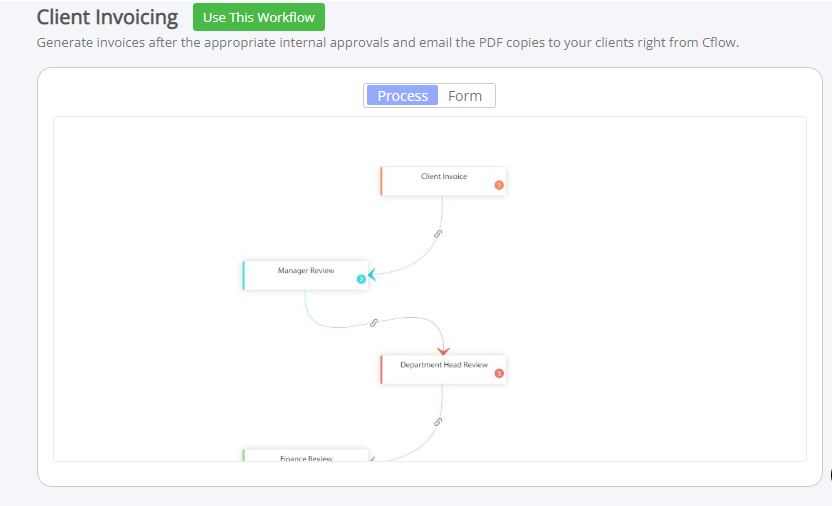Click the Use This Workflow button
Image resolution: width=832 pixels, height=506 pixels.
[259, 17]
